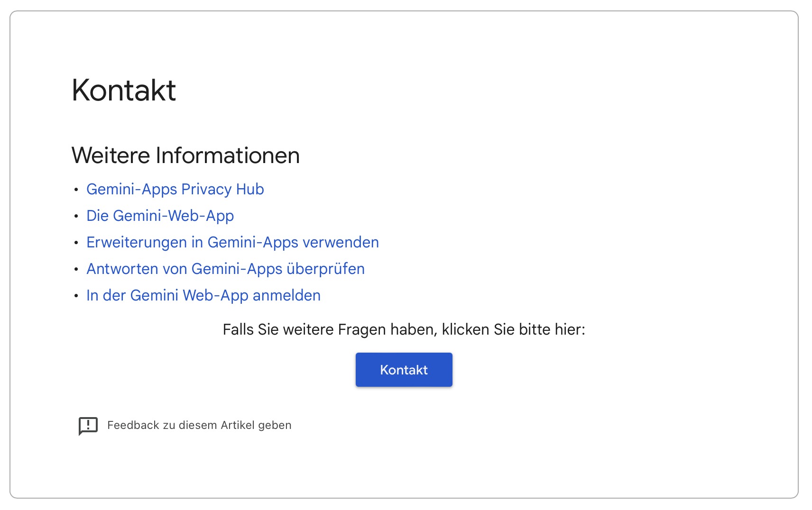
Task: Open the Gemini-Apps Privacy Hub link
Action: click(x=175, y=189)
